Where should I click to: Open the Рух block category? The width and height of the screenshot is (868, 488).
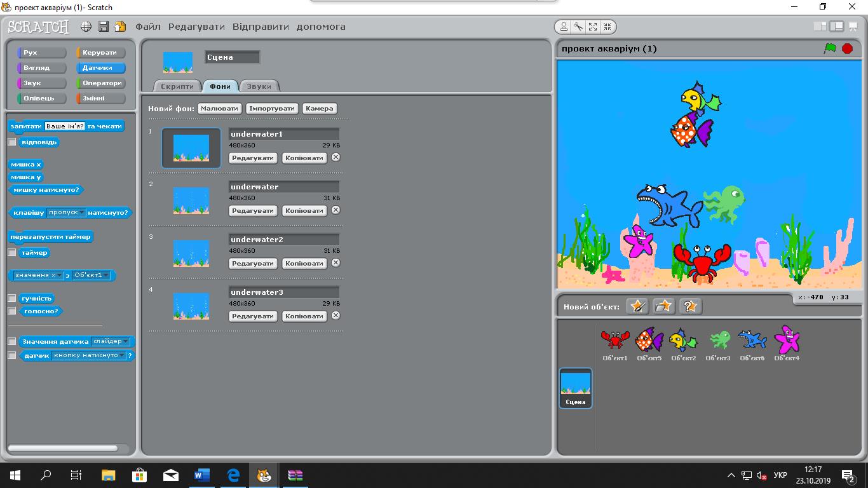(42, 53)
